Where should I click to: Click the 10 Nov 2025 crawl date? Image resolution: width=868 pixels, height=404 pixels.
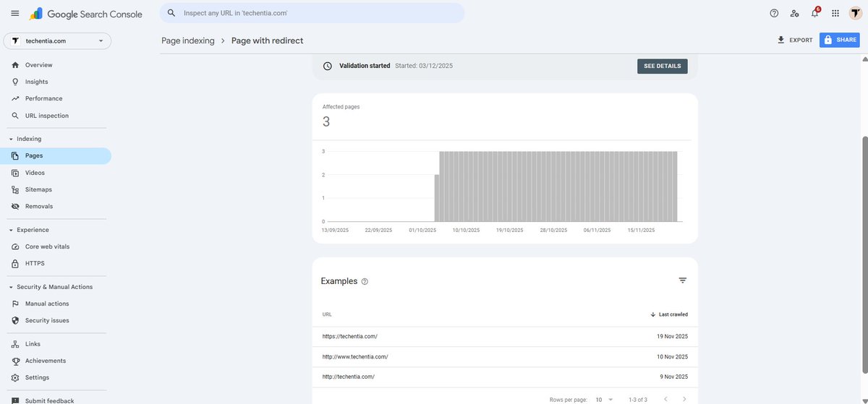pyautogui.click(x=673, y=357)
